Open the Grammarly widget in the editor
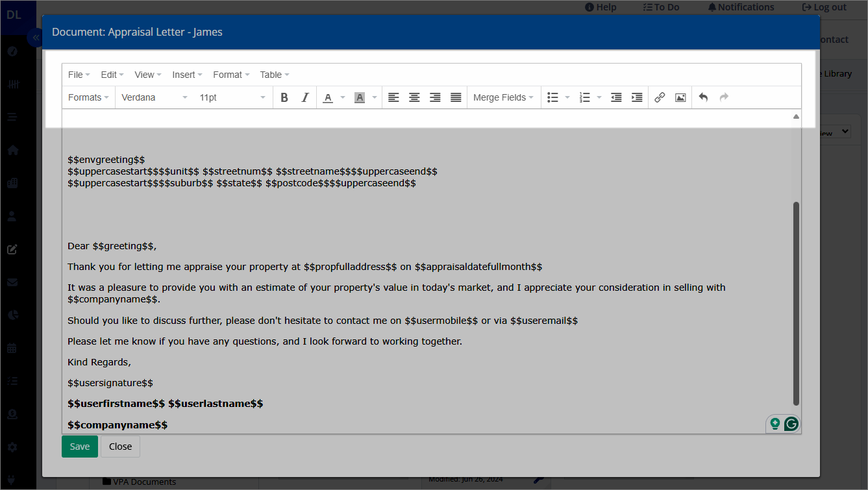Image resolution: width=868 pixels, height=490 pixels. click(x=791, y=424)
